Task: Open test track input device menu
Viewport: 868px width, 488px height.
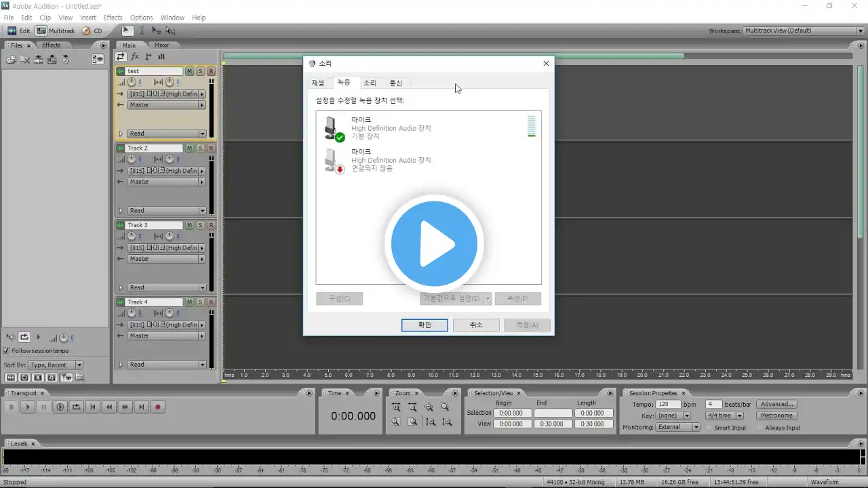Action: (166, 94)
